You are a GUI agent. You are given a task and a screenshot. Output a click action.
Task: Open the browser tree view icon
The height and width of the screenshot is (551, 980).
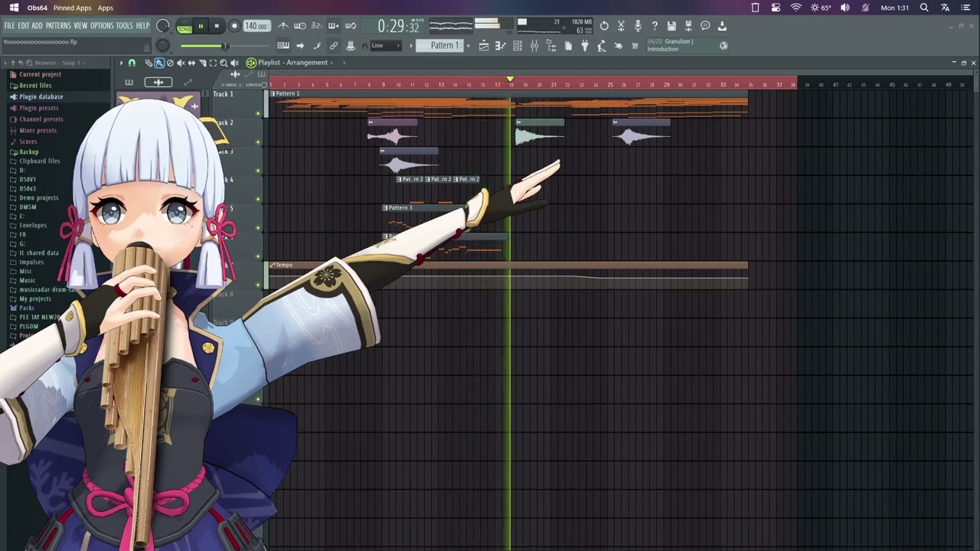click(x=551, y=46)
